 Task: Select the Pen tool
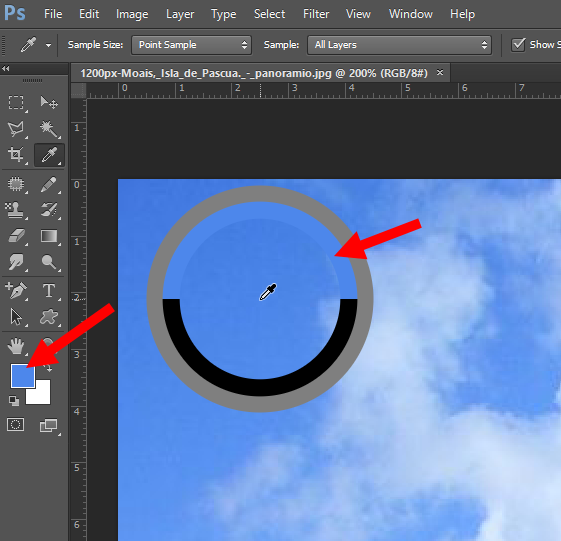[x=16, y=291]
